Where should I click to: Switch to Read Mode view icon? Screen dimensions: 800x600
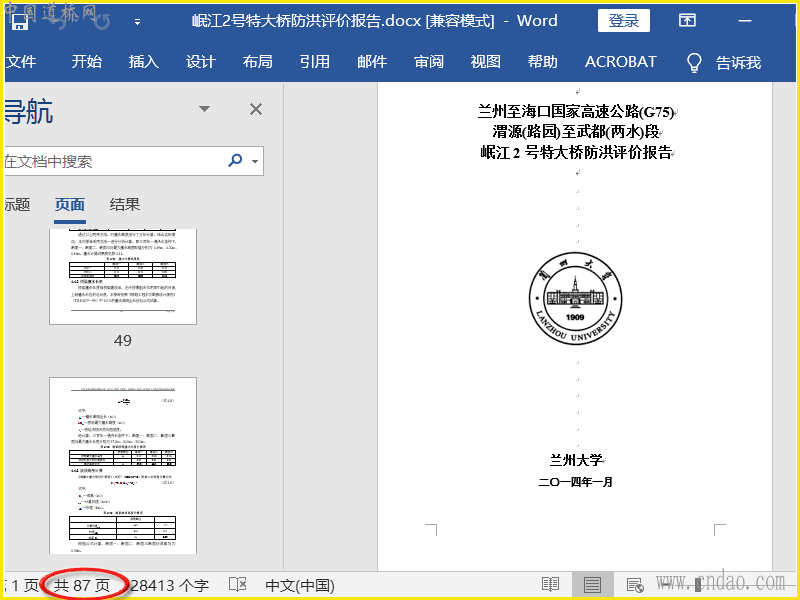550,584
